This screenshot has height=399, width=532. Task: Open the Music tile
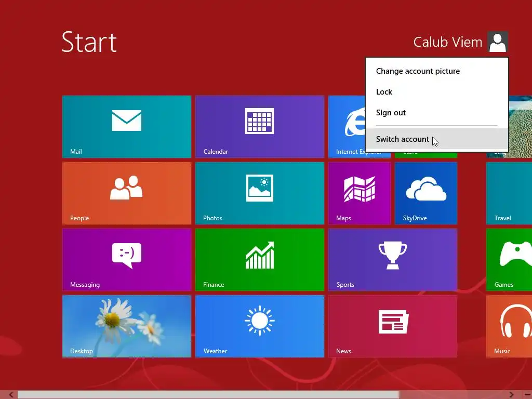tap(509, 326)
